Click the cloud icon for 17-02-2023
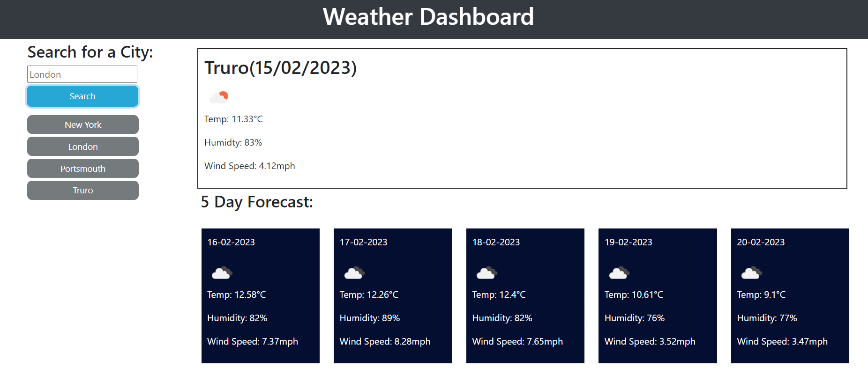 (x=354, y=272)
